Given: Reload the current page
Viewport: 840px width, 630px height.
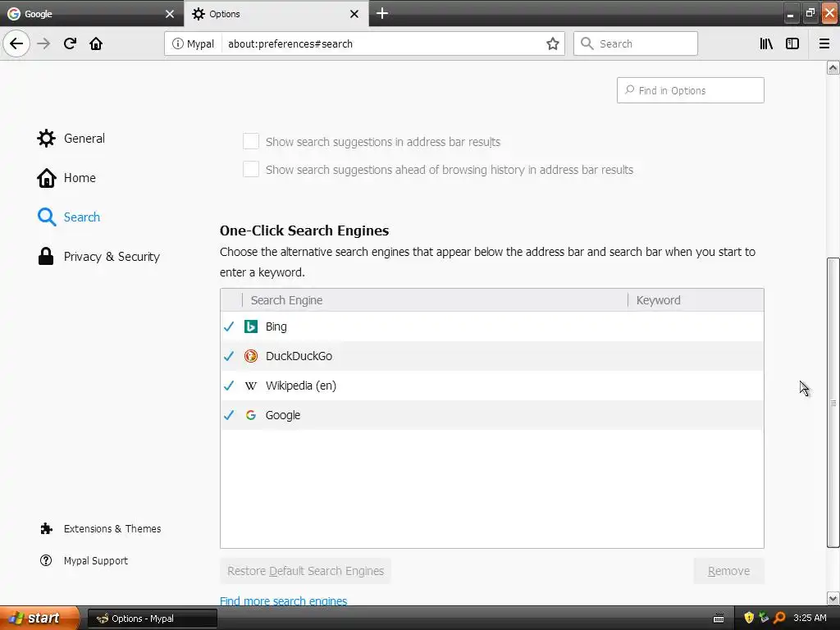Looking at the screenshot, I should tap(70, 43).
